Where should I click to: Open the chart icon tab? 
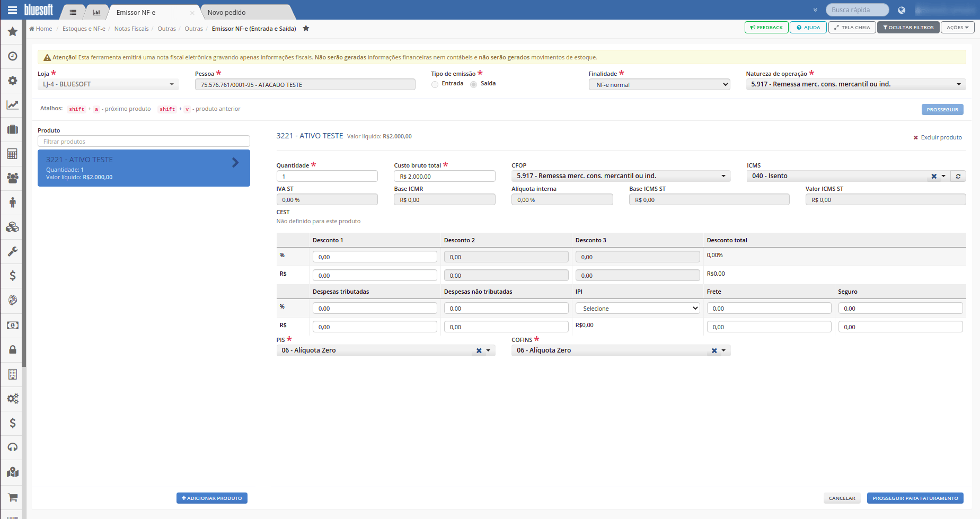[x=96, y=12]
